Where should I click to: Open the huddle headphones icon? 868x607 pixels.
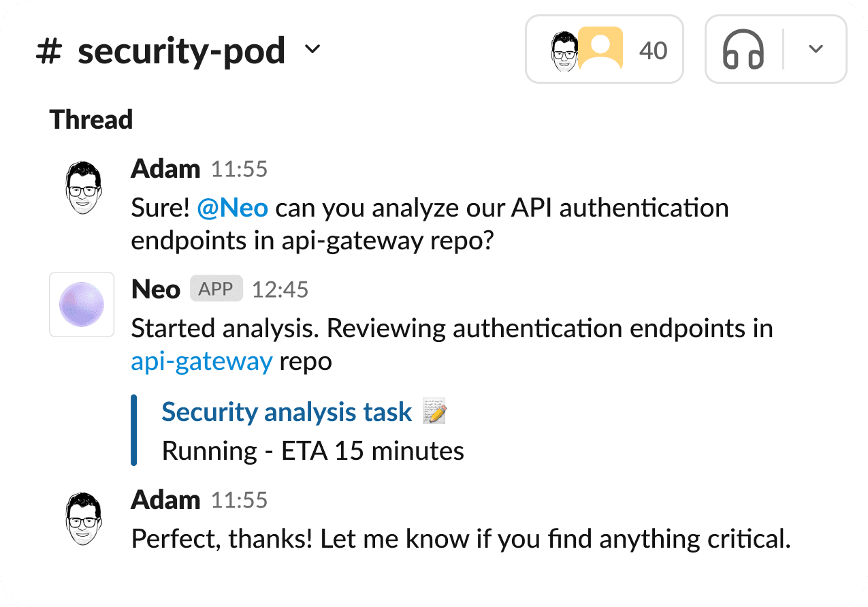click(x=743, y=50)
